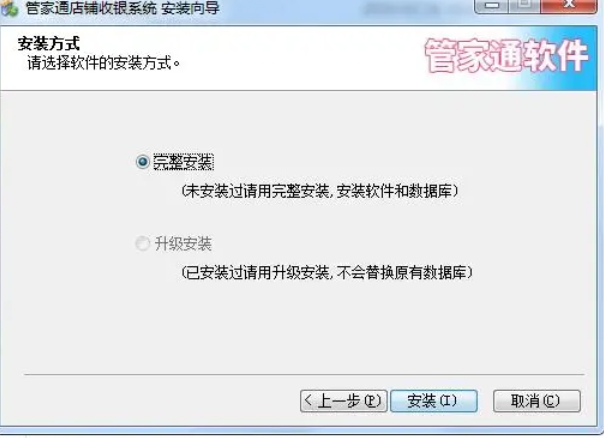Select the 完整安装 radio button
Image resolution: width=604 pixels, height=438 pixels.
tap(143, 162)
